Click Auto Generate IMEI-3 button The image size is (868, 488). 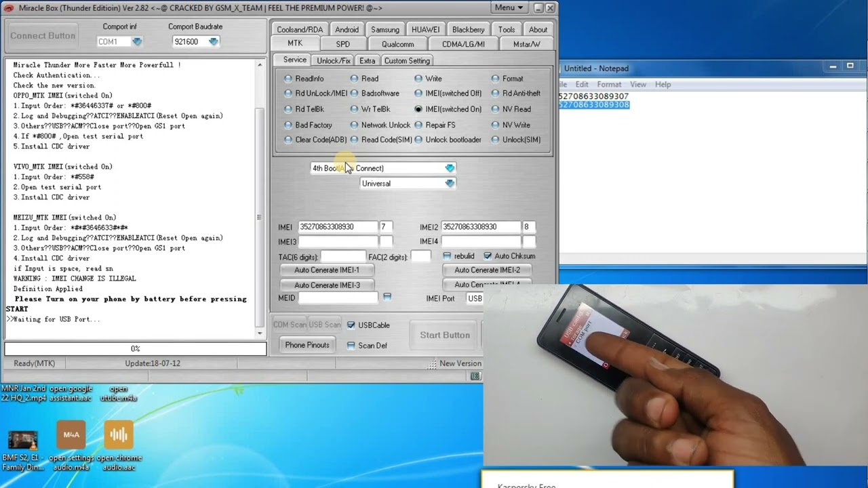tap(327, 285)
